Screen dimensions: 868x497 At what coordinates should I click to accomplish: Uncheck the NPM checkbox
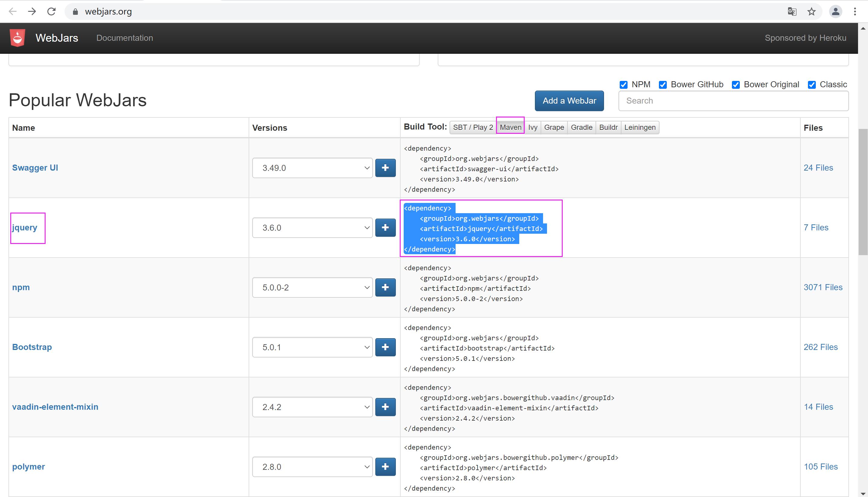(x=623, y=85)
